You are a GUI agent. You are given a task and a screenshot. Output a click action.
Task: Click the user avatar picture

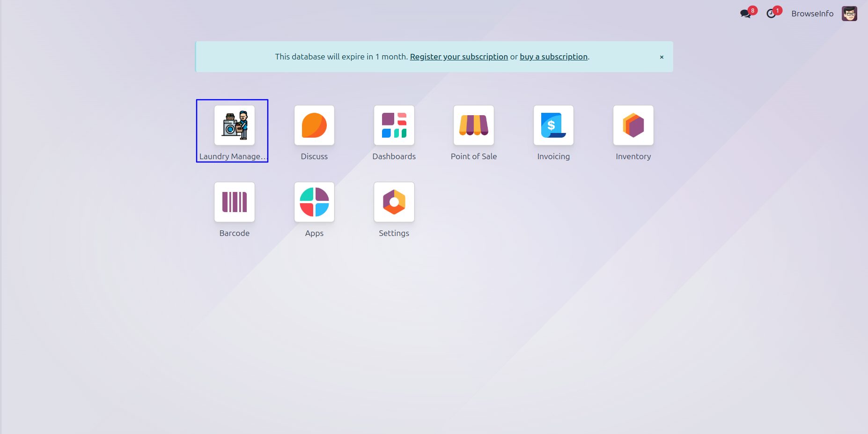(x=849, y=14)
